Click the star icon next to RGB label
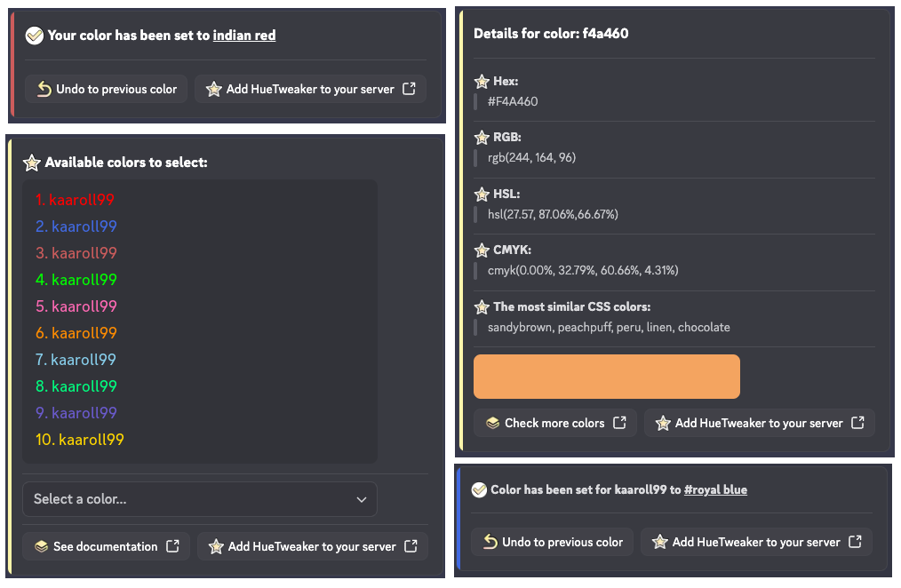901x588 pixels. (482, 138)
